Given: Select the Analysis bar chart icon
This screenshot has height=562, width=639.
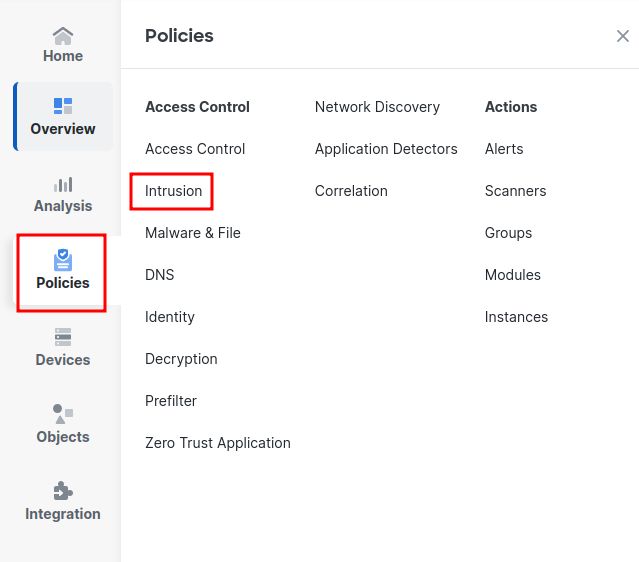Looking at the screenshot, I should point(63,185).
